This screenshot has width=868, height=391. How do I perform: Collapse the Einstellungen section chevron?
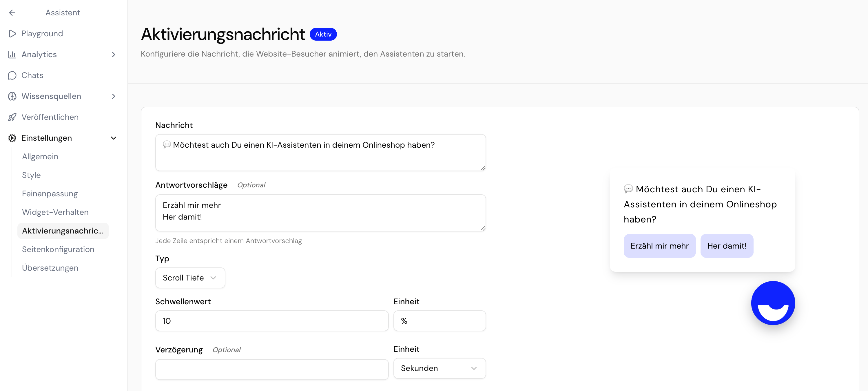pyautogui.click(x=114, y=138)
